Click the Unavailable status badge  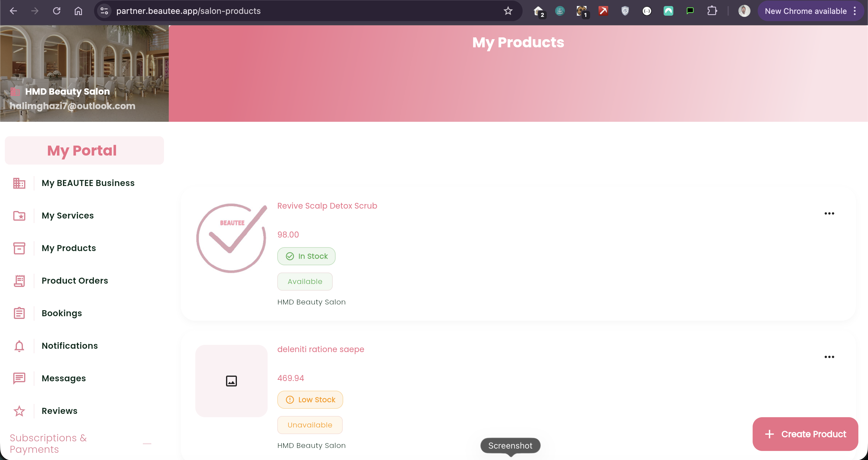[x=310, y=425]
